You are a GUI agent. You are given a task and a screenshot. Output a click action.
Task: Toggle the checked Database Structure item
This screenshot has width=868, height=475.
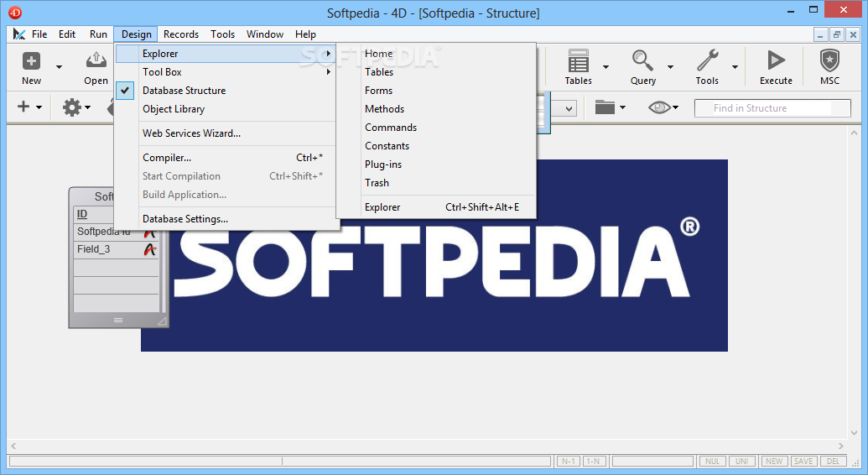pos(226,91)
